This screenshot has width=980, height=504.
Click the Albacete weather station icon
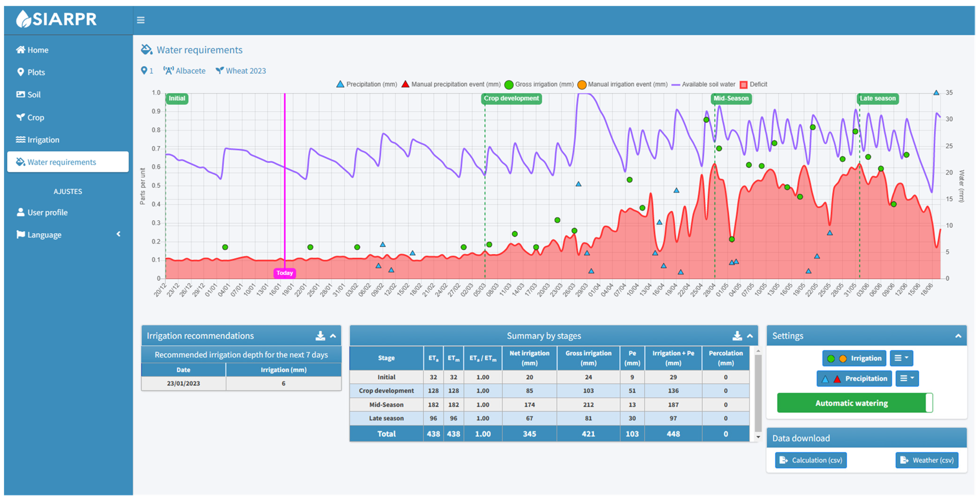click(169, 71)
